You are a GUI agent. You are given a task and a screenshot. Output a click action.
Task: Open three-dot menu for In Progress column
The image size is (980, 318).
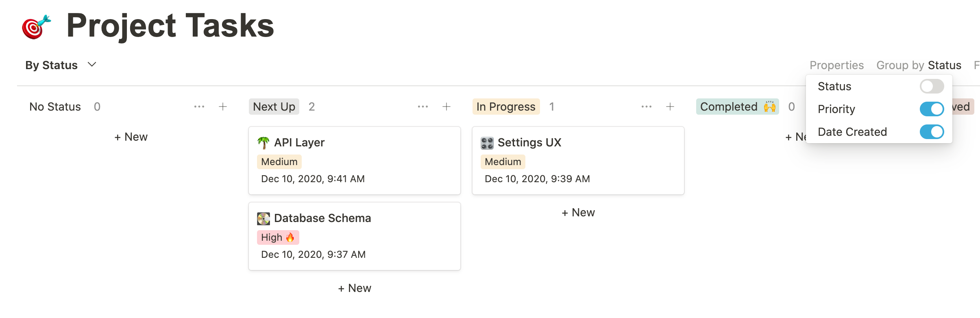[647, 107]
